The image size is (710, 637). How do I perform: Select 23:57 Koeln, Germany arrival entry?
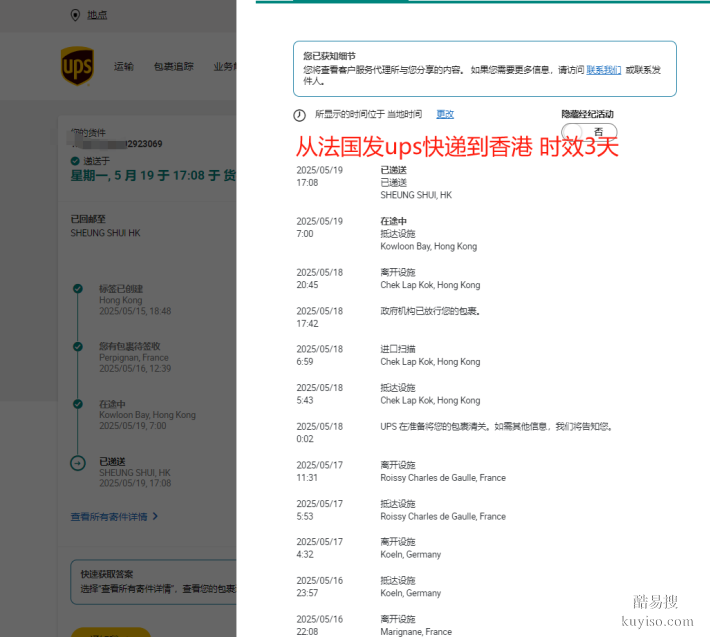[x=369, y=587]
